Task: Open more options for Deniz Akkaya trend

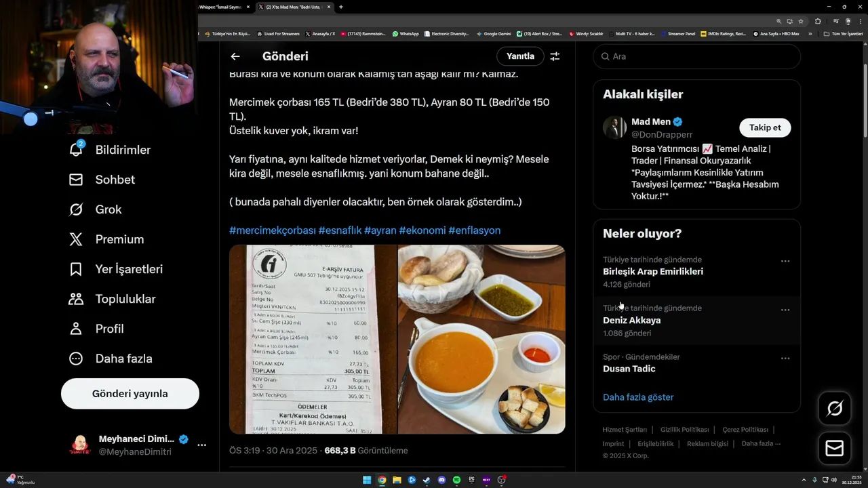Action: 785,310
